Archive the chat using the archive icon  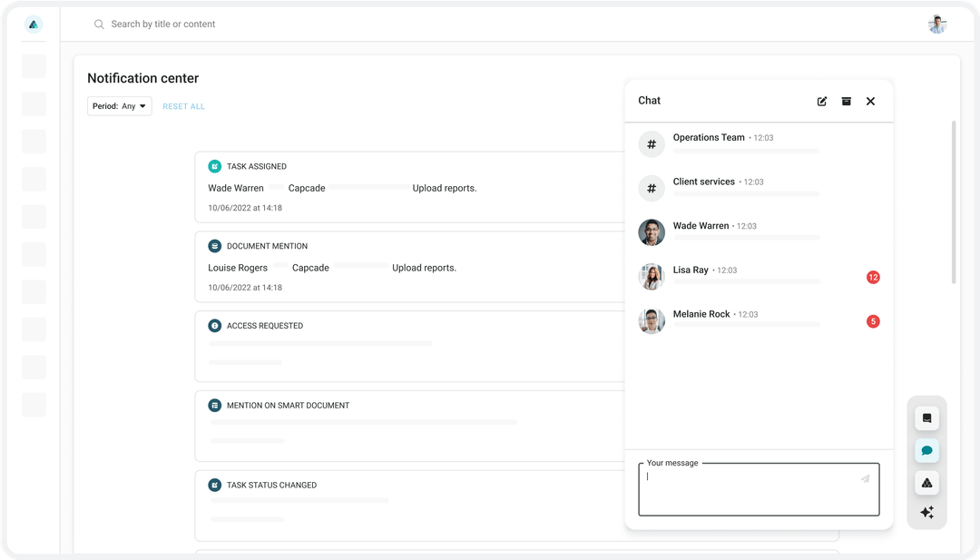[x=846, y=101]
